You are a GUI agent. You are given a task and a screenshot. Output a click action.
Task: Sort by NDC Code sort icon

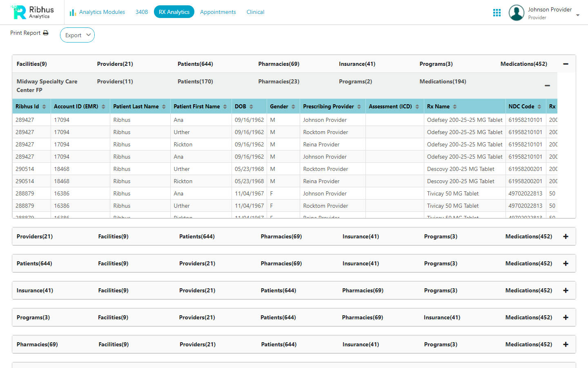tap(539, 107)
